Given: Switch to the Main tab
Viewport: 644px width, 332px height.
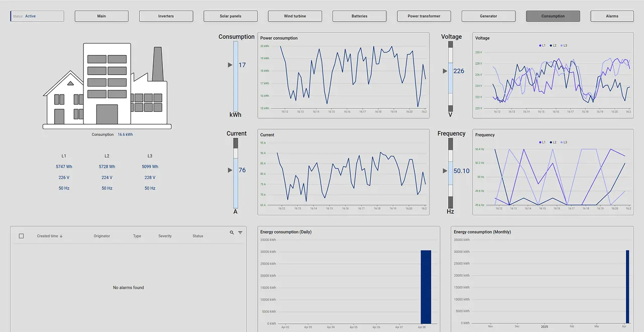Looking at the screenshot, I should coord(101,16).
